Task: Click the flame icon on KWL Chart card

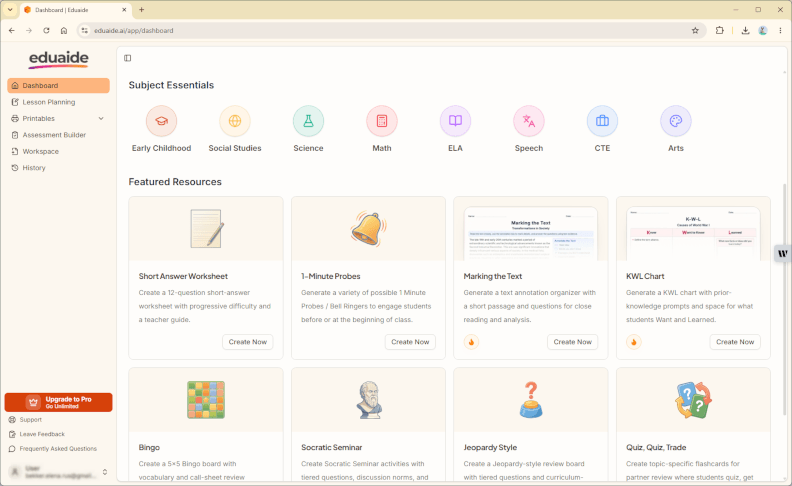Action: pyautogui.click(x=633, y=342)
